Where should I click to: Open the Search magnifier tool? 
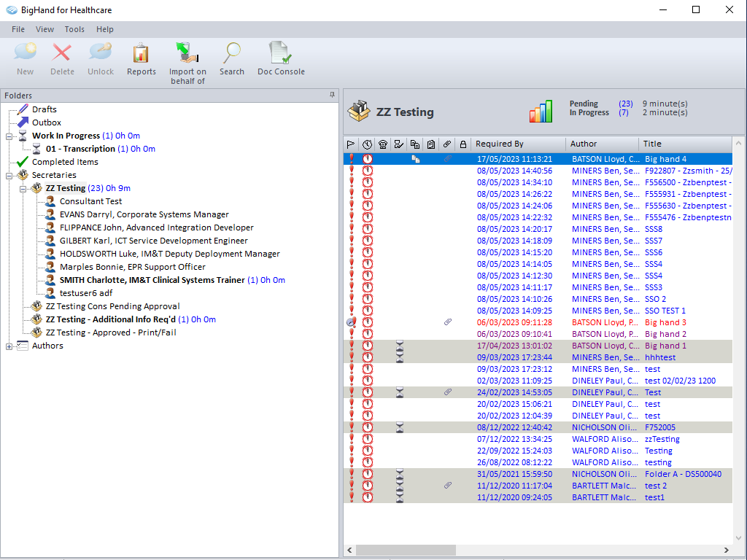pos(231,52)
